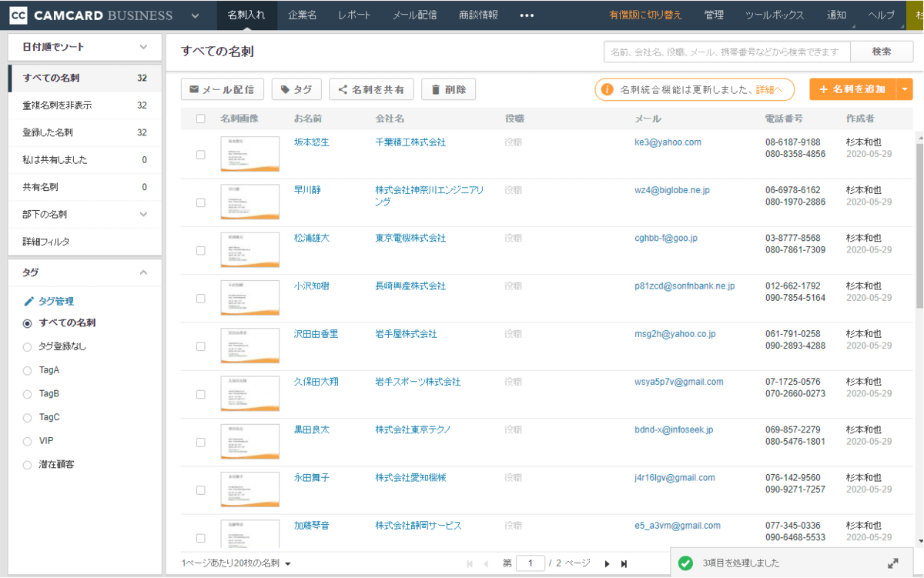Click the orange info icon in merge notice
This screenshot has height=578, width=924.
(x=607, y=89)
